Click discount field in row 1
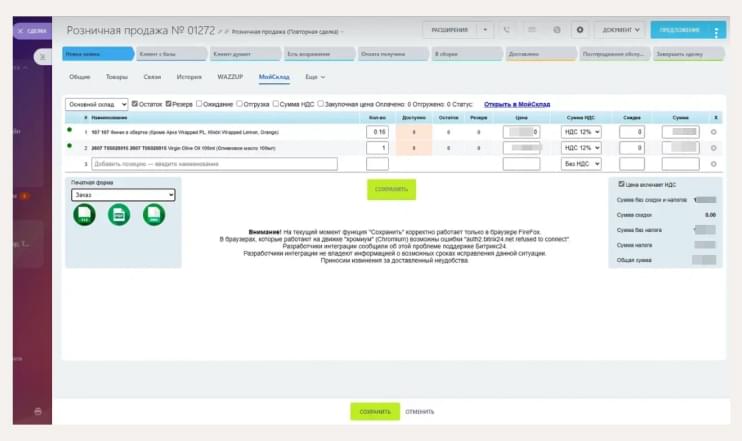Viewport: 742px width, 441px height. 632,132
